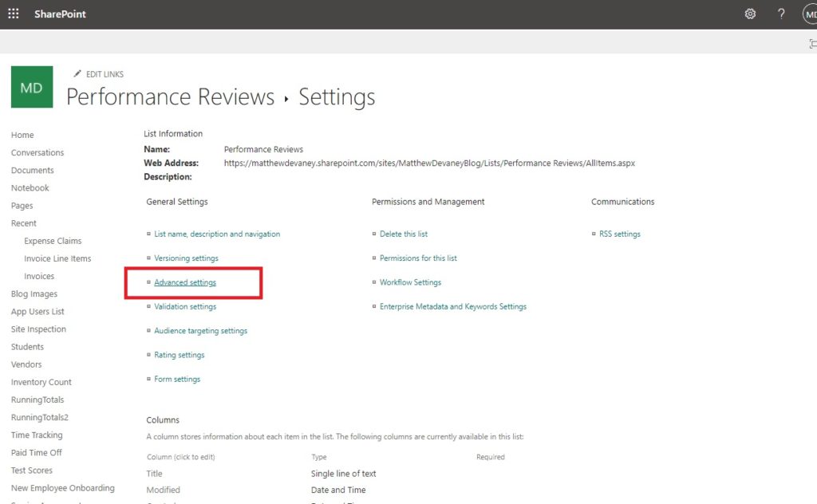Open Paid Time Off list
The image size is (817, 504).
[37, 453]
